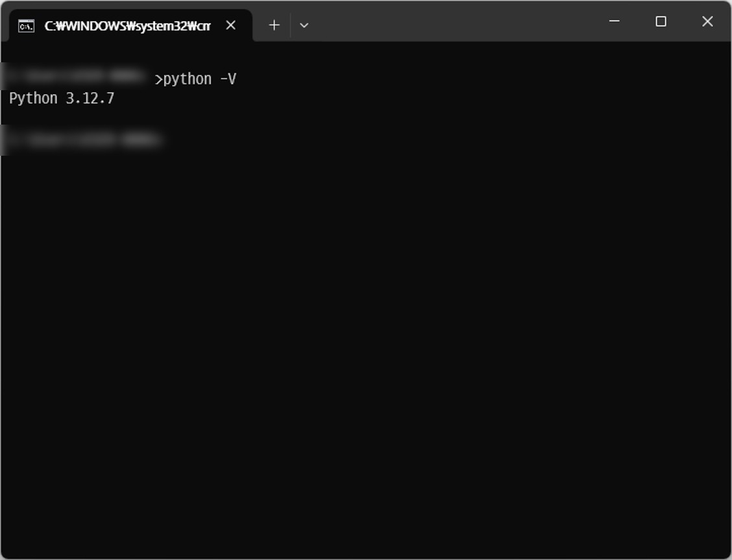The width and height of the screenshot is (732, 560).
Task: Click the word 'Python' in the output
Action: (x=33, y=99)
